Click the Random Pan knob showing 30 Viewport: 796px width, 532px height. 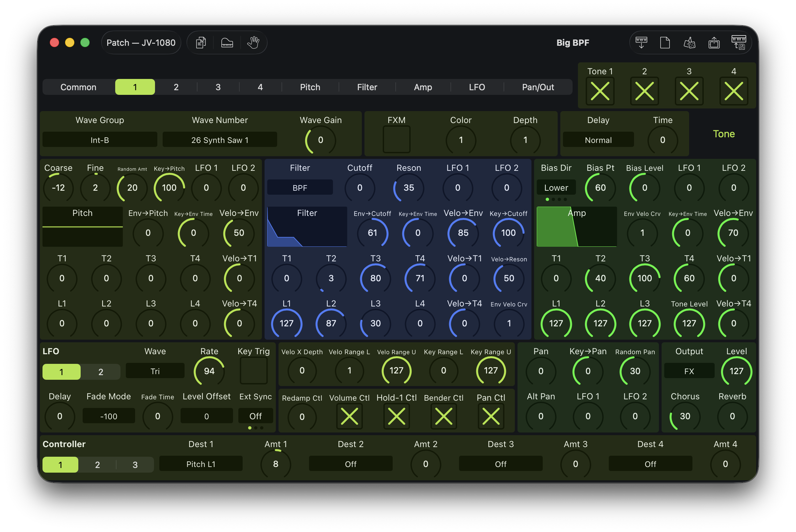click(x=635, y=371)
